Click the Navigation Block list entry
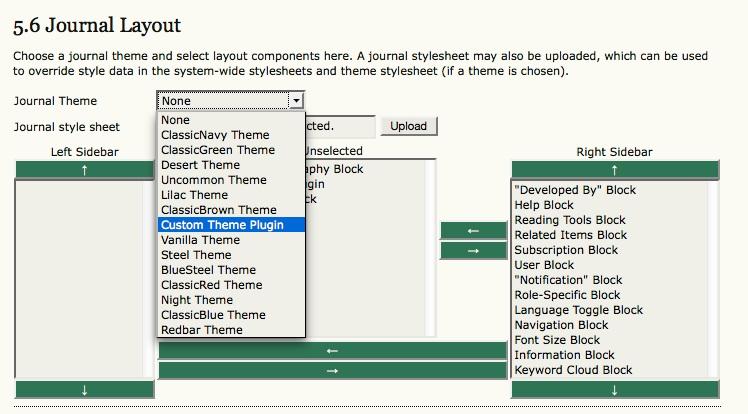The height and width of the screenshot is (414, 748). [x=561, y=325]
